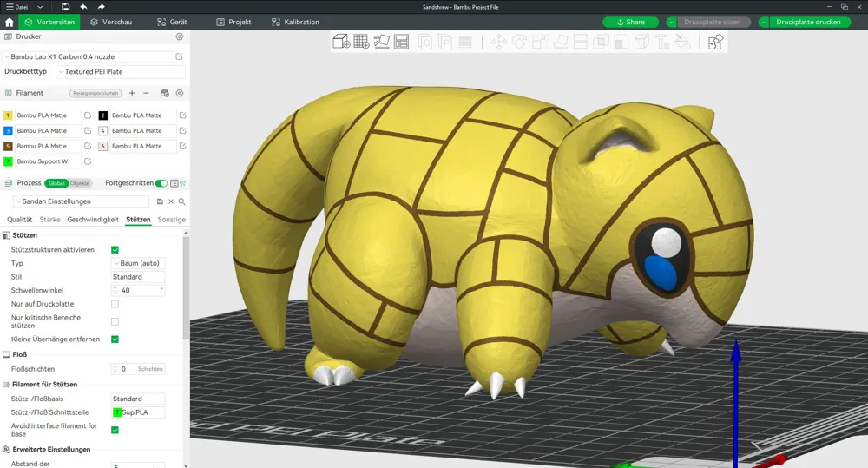The image size is (868, 468).
Task: Save the Sandan Einstellungen process preset
Action: coord(160,201)
